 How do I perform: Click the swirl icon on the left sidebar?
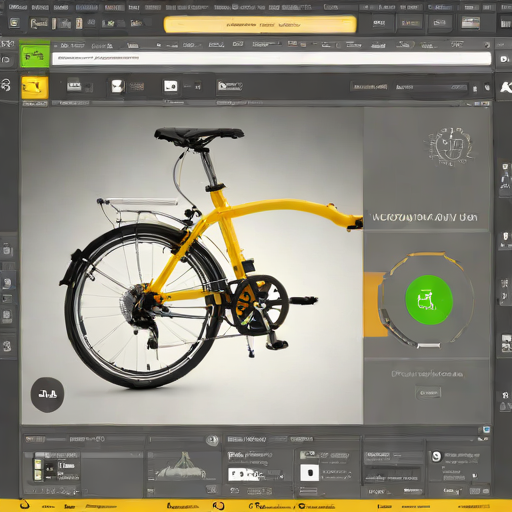click(6, 85)
